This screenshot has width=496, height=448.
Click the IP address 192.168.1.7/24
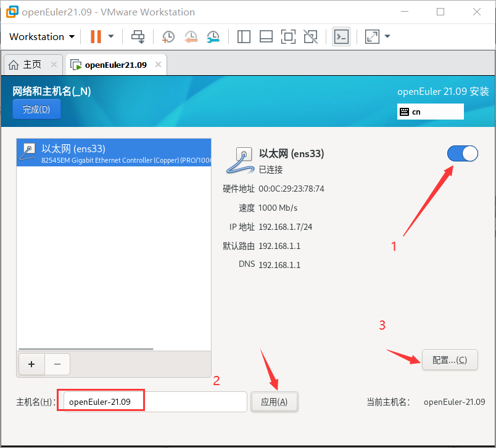tap(286, 227)
